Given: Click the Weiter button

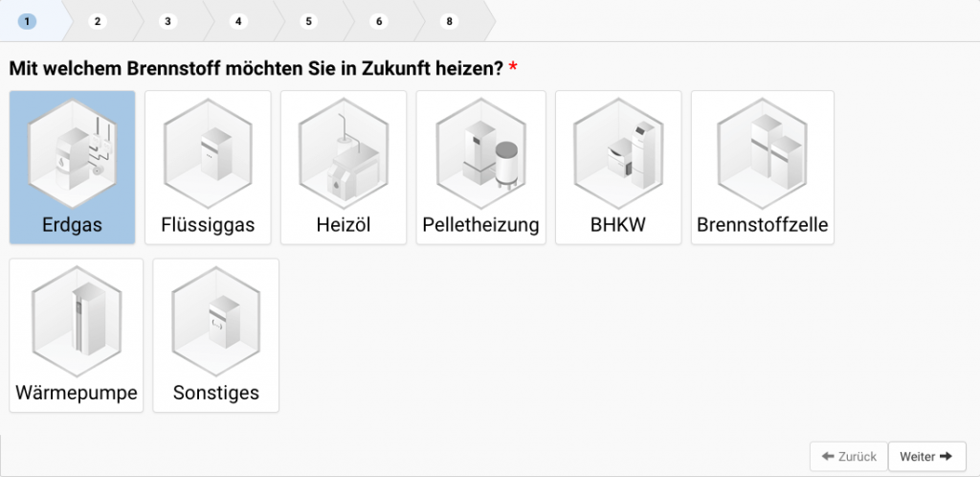Looking at the screenshot, I should tap(926, 457).
